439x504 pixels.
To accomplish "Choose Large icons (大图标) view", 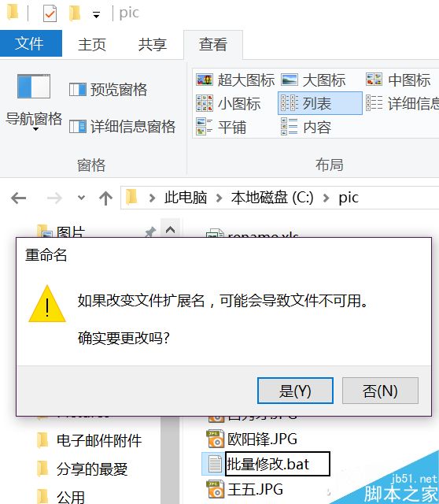I will (313, 80).
